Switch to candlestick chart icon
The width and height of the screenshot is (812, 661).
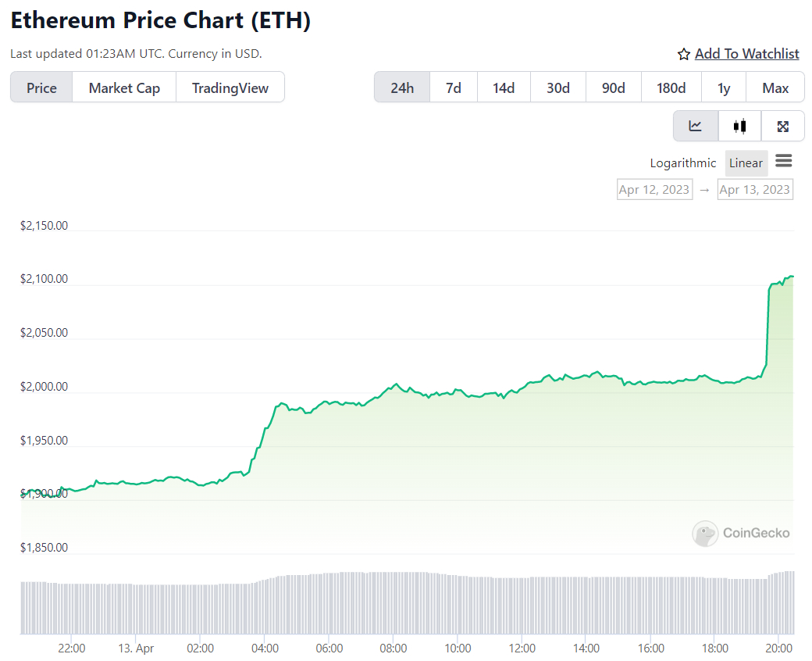[739, 126]
